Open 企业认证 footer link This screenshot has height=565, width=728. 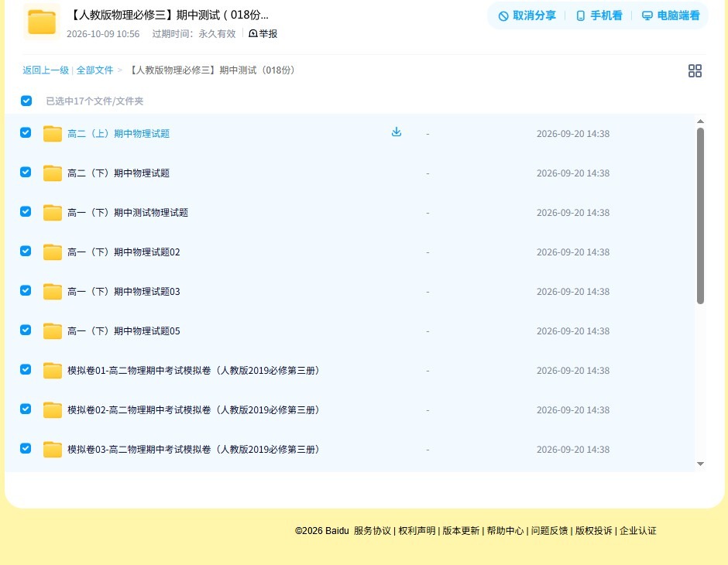click(638, 531)
